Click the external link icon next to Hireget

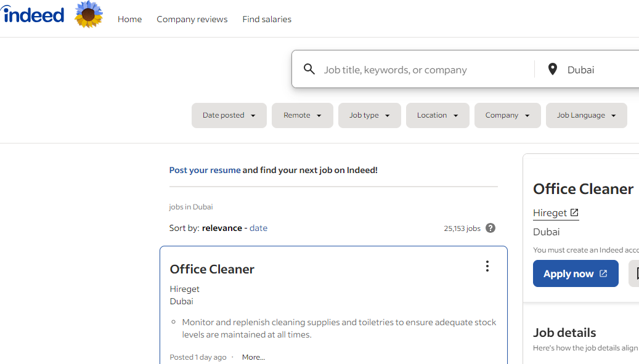[574, 212]
